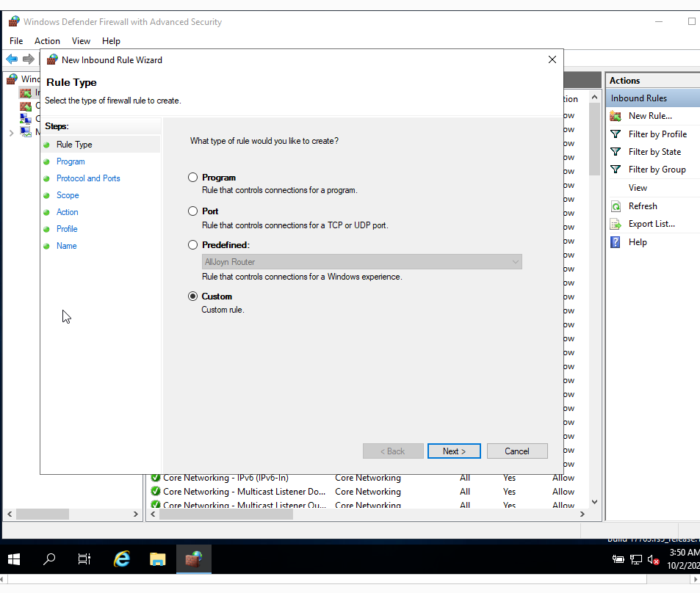700x593 pixels.
Task: Click the Next button in the wizard
Action: 454,451
